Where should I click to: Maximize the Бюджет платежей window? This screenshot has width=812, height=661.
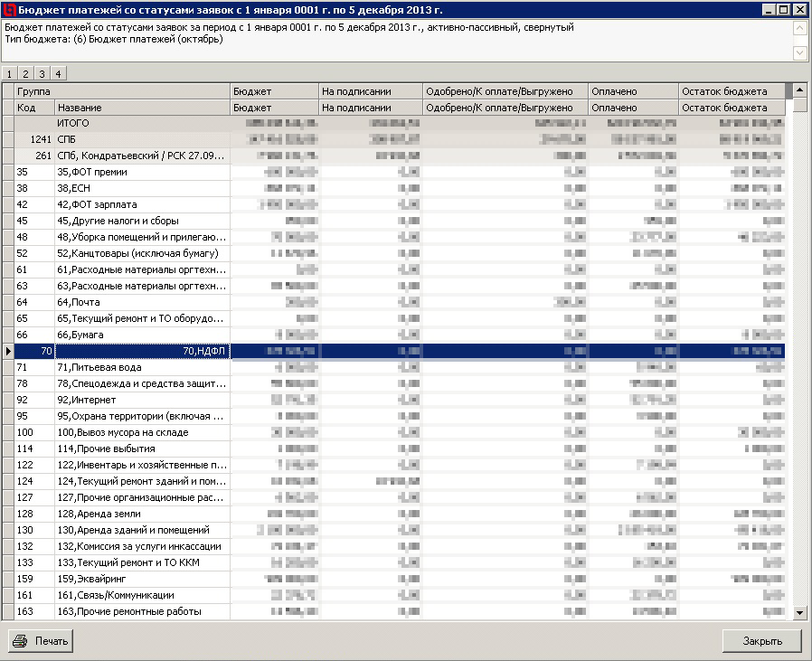click(784, 10)
